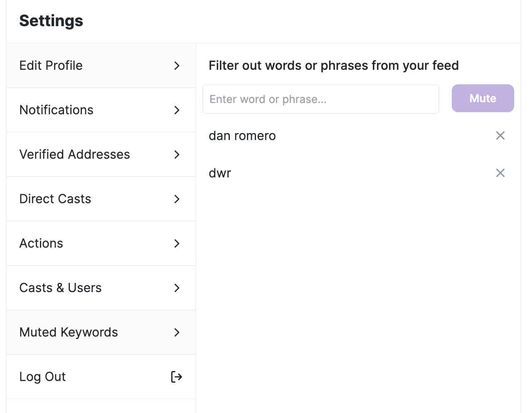Click chevron next to Edit Profile
The image size is (532, 413).
[x=177, y=66]
